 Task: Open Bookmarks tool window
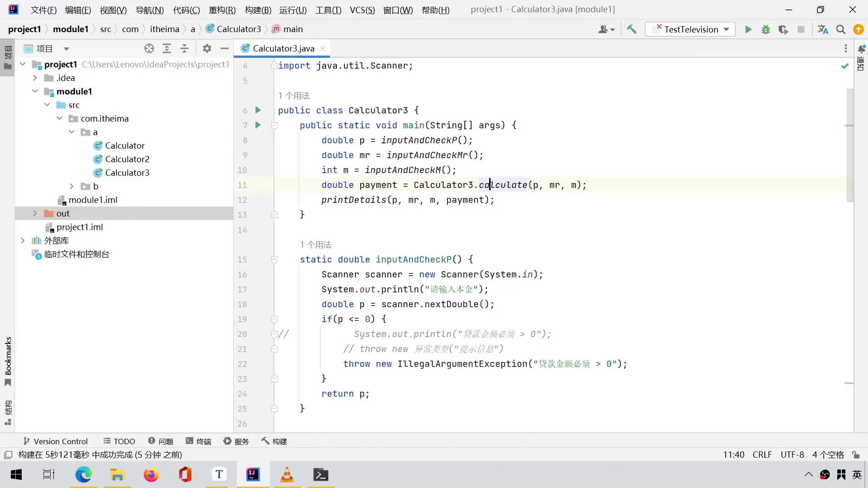pos(8,361)
